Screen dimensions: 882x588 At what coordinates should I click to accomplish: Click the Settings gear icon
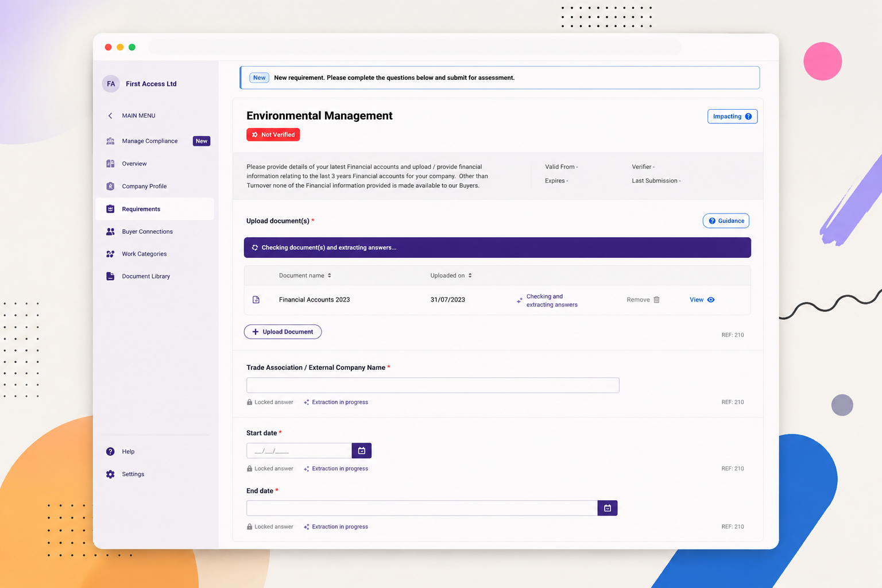click(x=110, y=474)
